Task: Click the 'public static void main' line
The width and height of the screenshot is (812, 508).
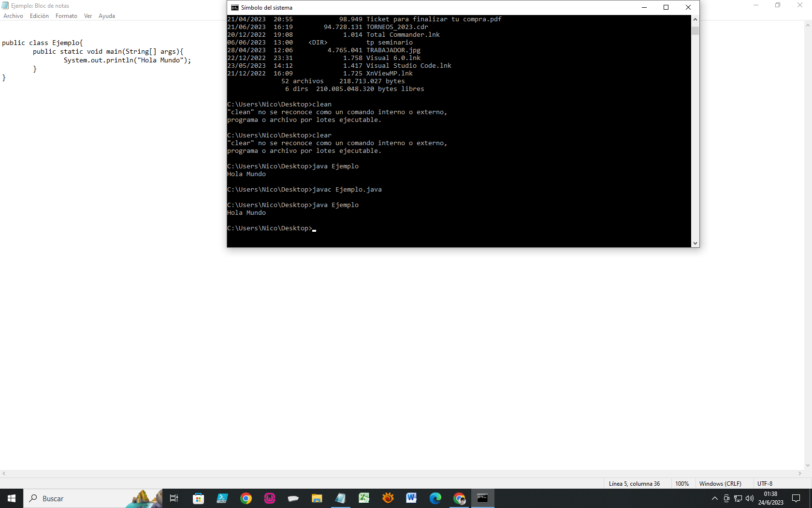Action: tap(108, 52)
